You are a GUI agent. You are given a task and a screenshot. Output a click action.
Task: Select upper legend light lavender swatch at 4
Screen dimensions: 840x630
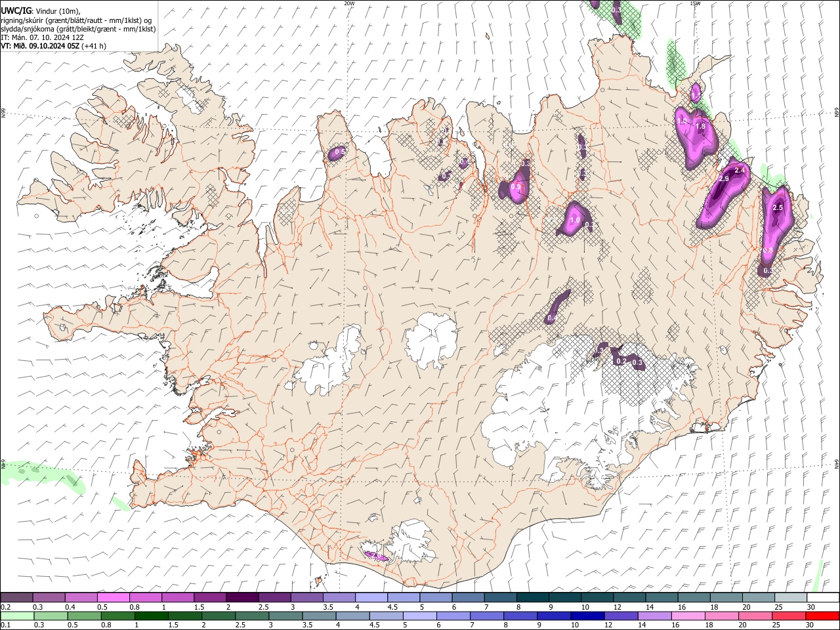click(x=371, y=598)
